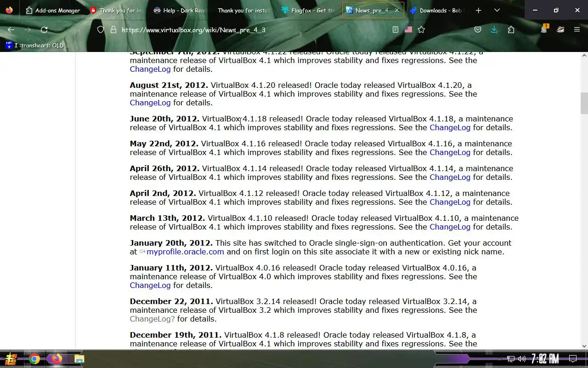588x368 pixels.
Task: Click the vertical scrollbar thumb
Action: click(x=584, y=103)
